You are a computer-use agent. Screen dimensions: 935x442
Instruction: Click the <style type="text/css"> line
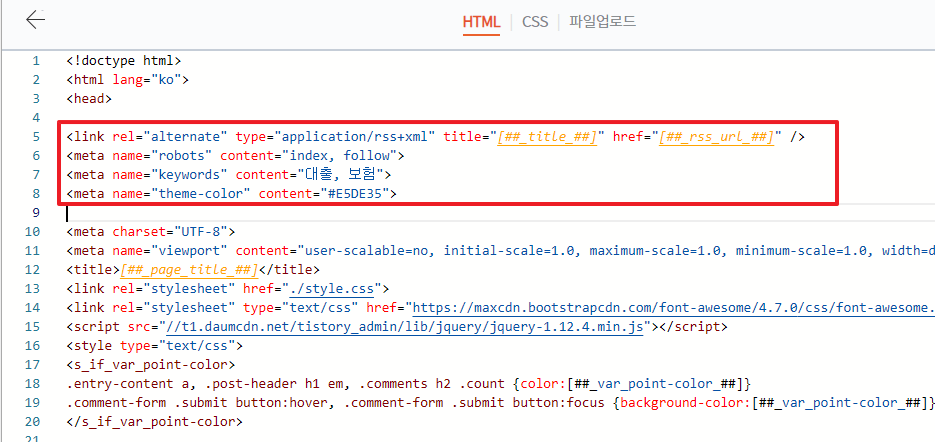coord(154,345)
